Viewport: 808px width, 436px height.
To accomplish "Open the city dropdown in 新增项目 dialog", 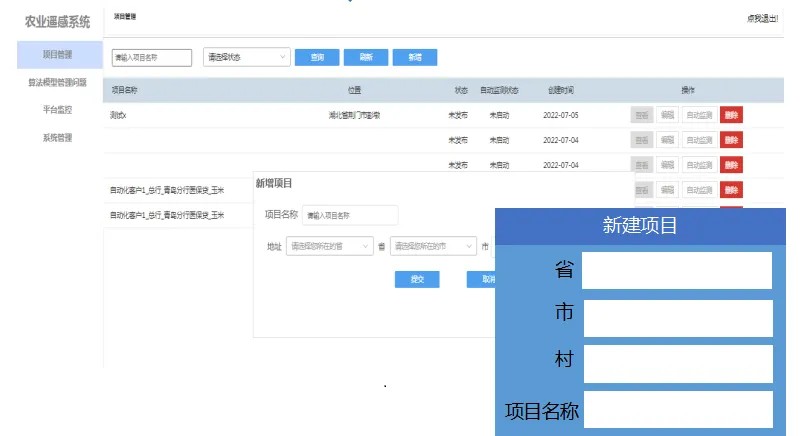I will coord(433,246).
